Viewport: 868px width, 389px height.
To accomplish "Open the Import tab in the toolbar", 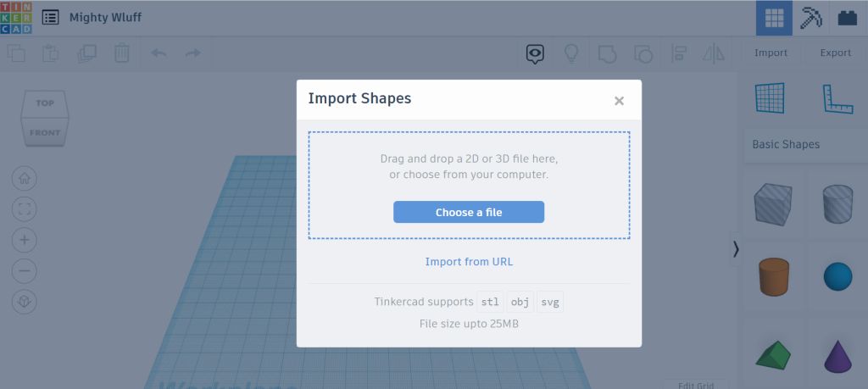I will [x=771, y=53].
